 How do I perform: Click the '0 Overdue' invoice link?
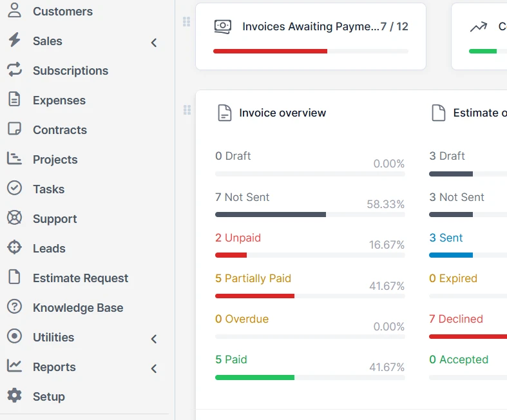[242, 319]
